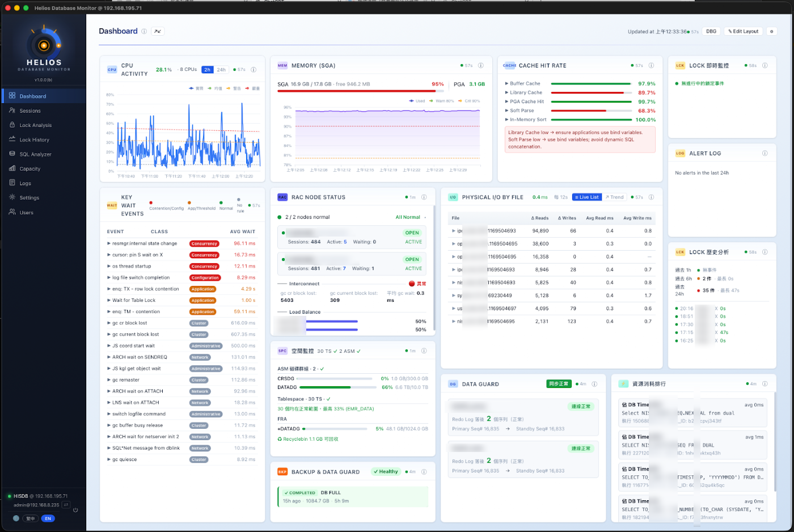Click the power logout icon in sidebar
The height and width of the screenshot is (532, 794).
(x=75, y=510)
